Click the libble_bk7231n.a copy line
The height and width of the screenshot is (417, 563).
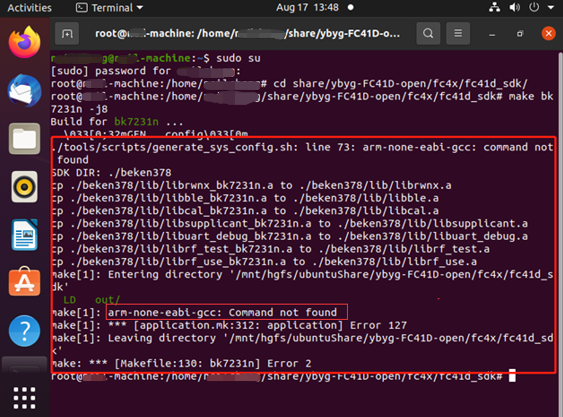(x=245, y=198)
